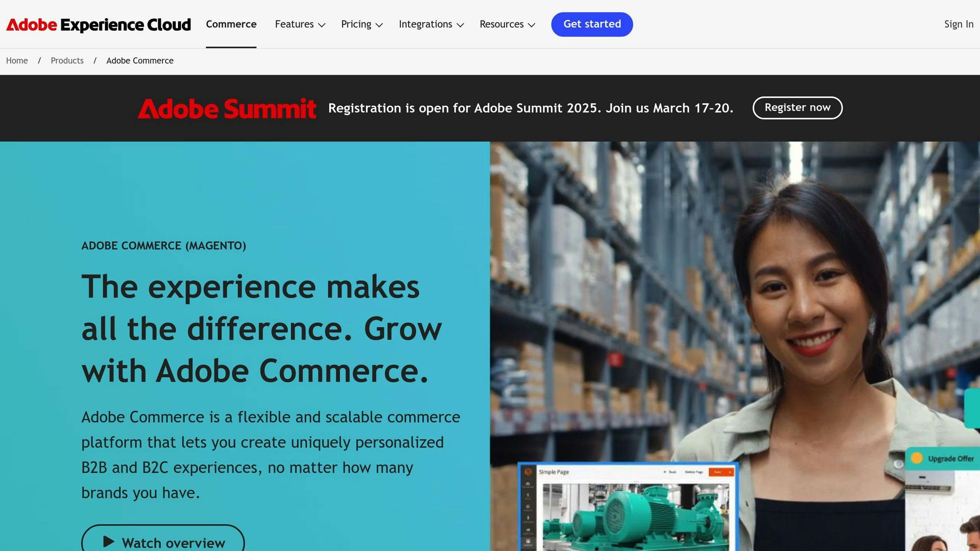Click the Features chevron arrow
The width and height of the screenshot is (980, 551).
(322, 25)
